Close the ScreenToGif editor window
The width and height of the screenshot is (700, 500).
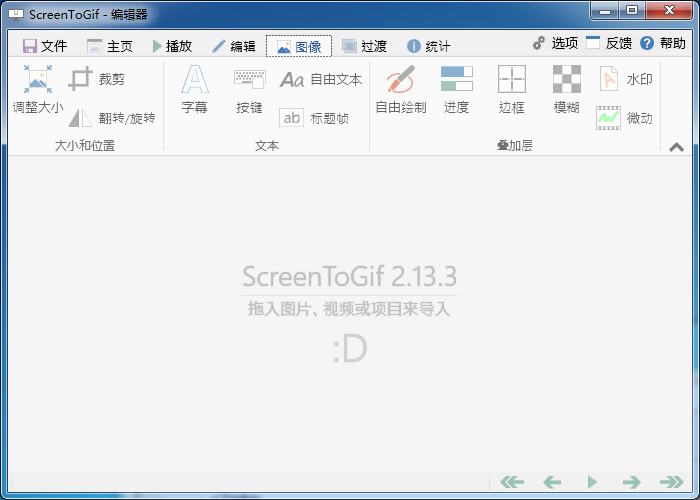click(669, 11)
